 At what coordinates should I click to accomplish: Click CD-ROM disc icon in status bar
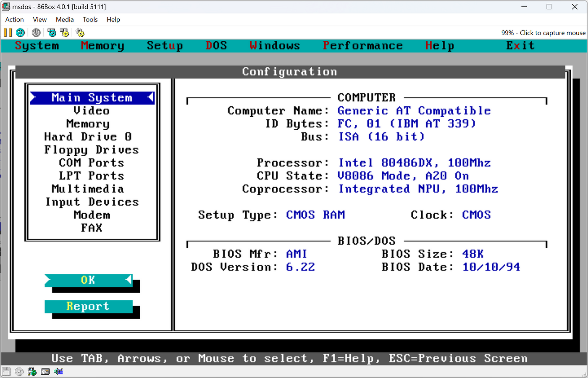pos(19,371)
